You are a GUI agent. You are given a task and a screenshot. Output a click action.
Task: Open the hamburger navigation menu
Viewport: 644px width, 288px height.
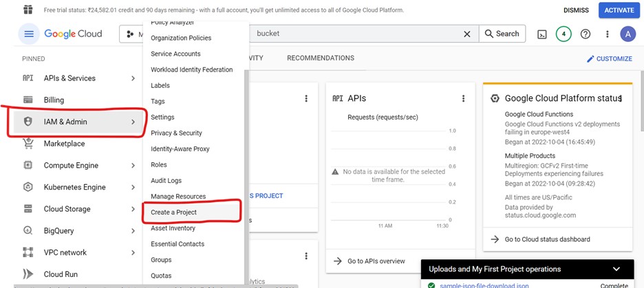coord(28,34)
